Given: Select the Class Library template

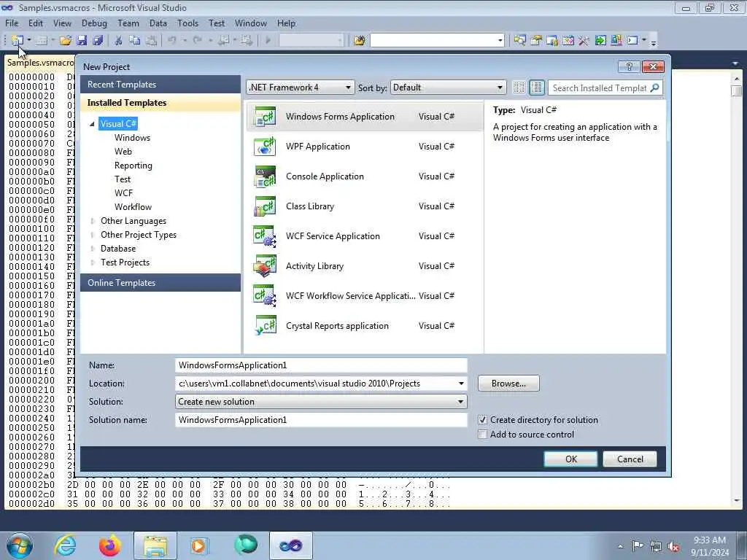Looking at the screenshot, I should (x=365, y=206).
